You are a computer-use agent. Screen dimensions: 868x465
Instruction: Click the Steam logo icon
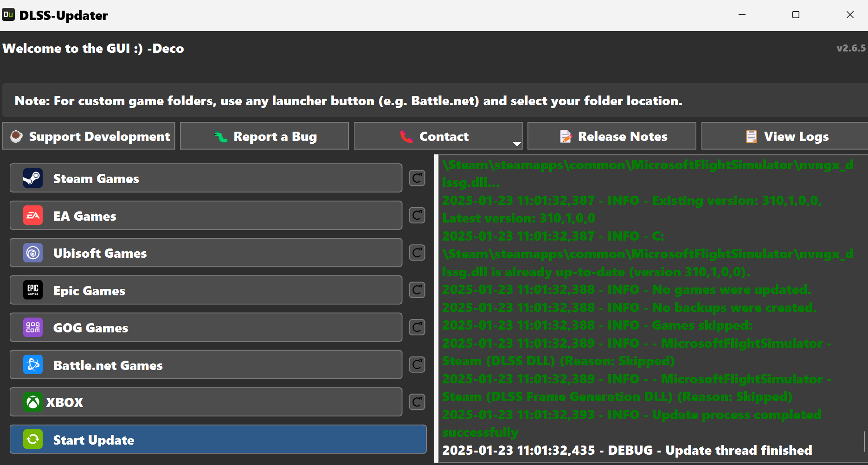33,178
